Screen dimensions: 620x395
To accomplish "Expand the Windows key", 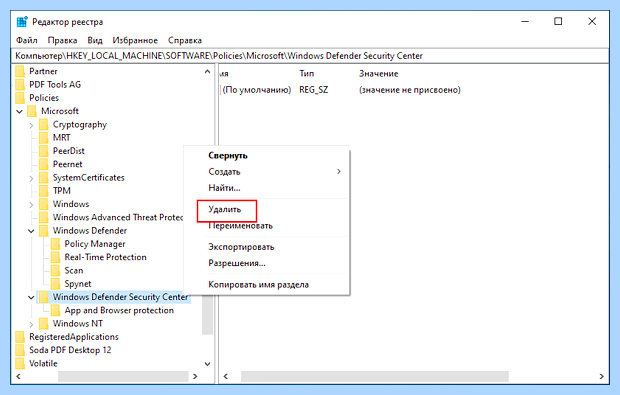I will click(x=31, y=204).
